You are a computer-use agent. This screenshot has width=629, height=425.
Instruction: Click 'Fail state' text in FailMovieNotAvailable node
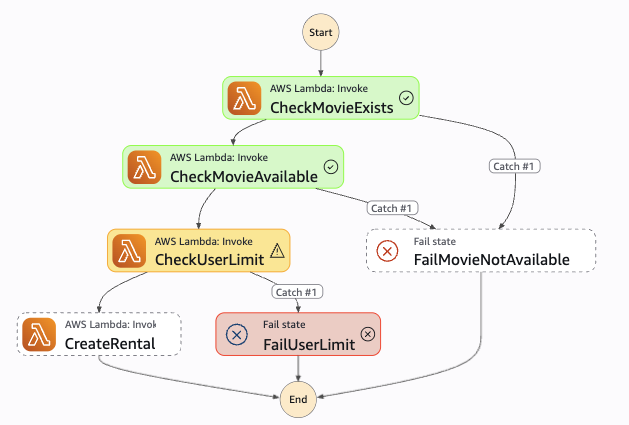click(435, 241)
